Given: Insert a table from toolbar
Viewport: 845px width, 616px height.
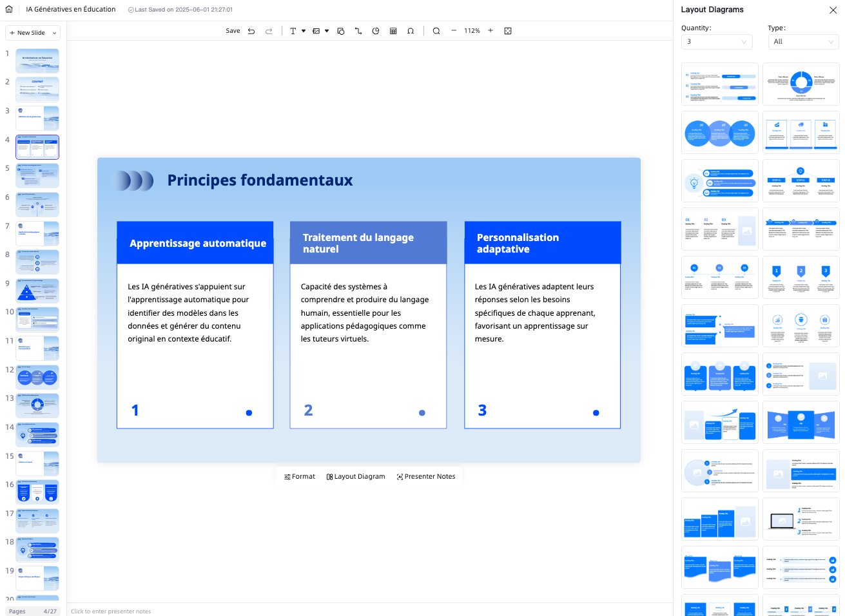Looking at the screenshot, I should point(393,31).
